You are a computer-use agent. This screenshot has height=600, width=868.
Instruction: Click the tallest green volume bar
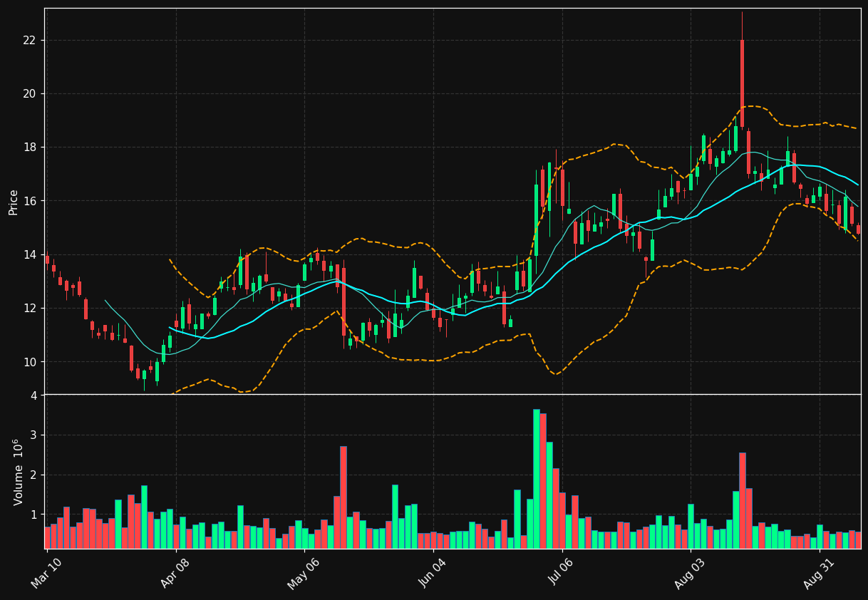tap(536, 479)
